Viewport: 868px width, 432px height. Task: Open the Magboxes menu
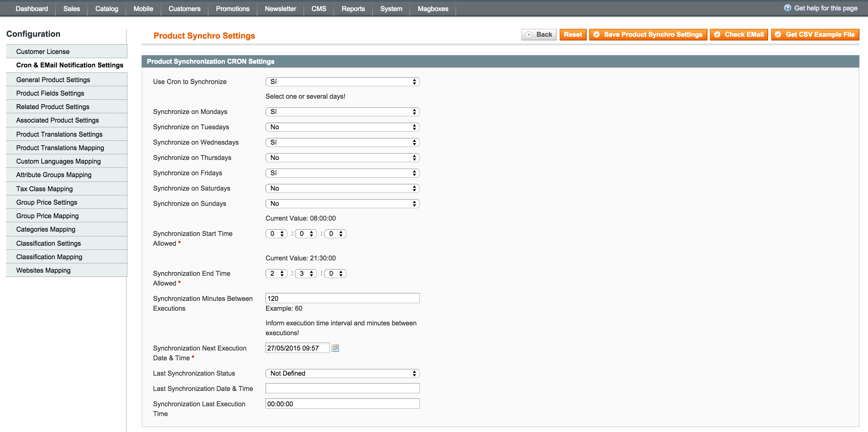pos(433,8)
